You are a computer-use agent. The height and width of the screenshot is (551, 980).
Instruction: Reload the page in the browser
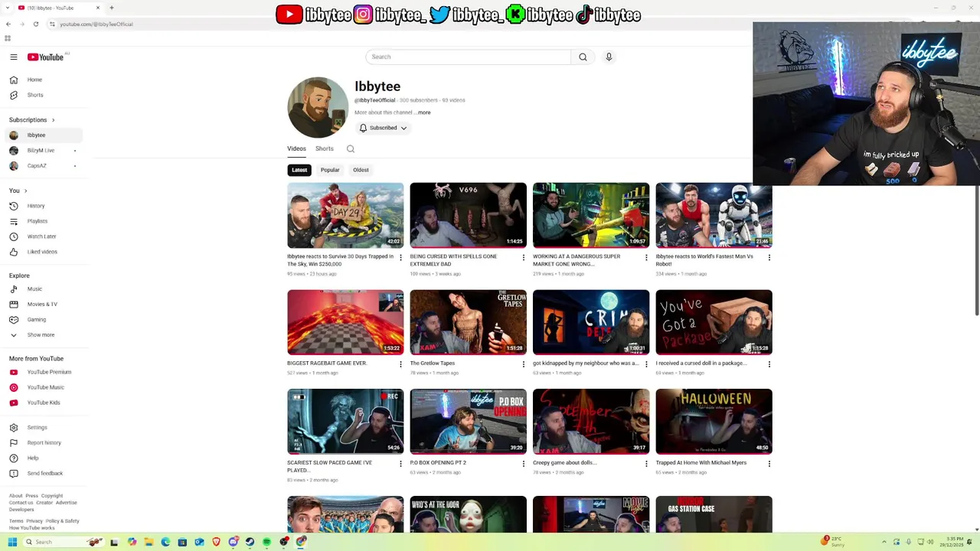[x=36, y=24]
